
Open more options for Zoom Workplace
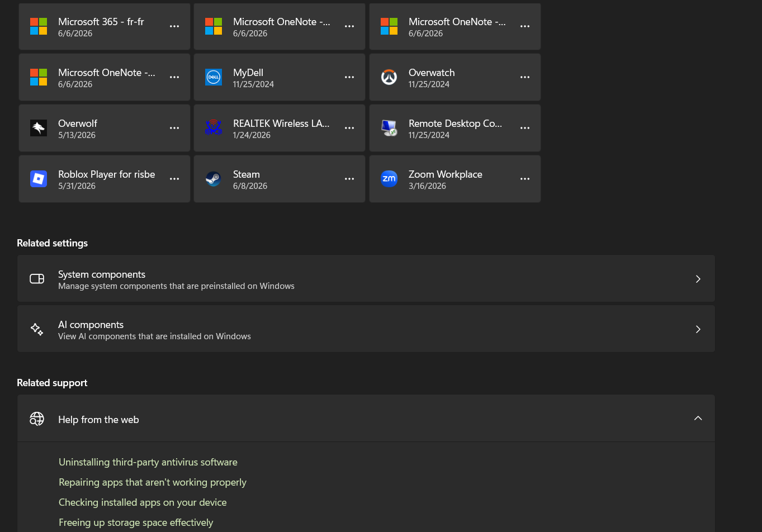[x=525, y=179]
